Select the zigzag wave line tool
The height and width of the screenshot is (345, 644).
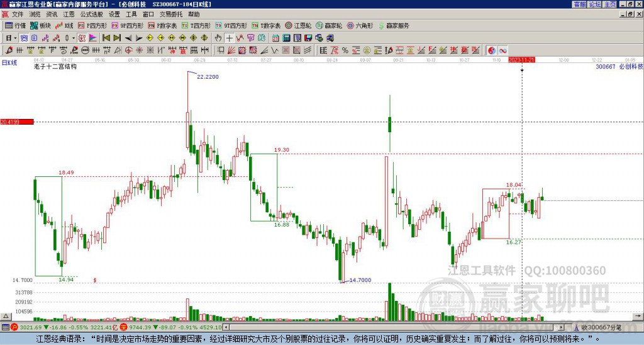coord(275,50)
